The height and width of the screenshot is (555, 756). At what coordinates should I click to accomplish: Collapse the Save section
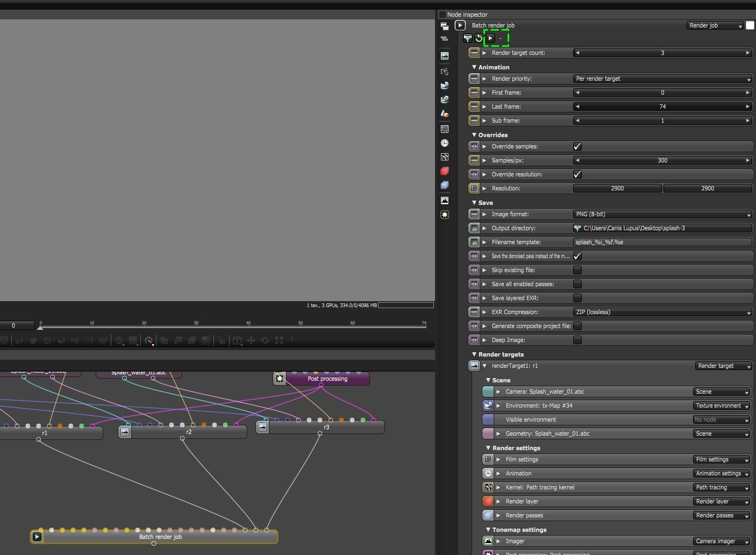click(x=474, y=203)
